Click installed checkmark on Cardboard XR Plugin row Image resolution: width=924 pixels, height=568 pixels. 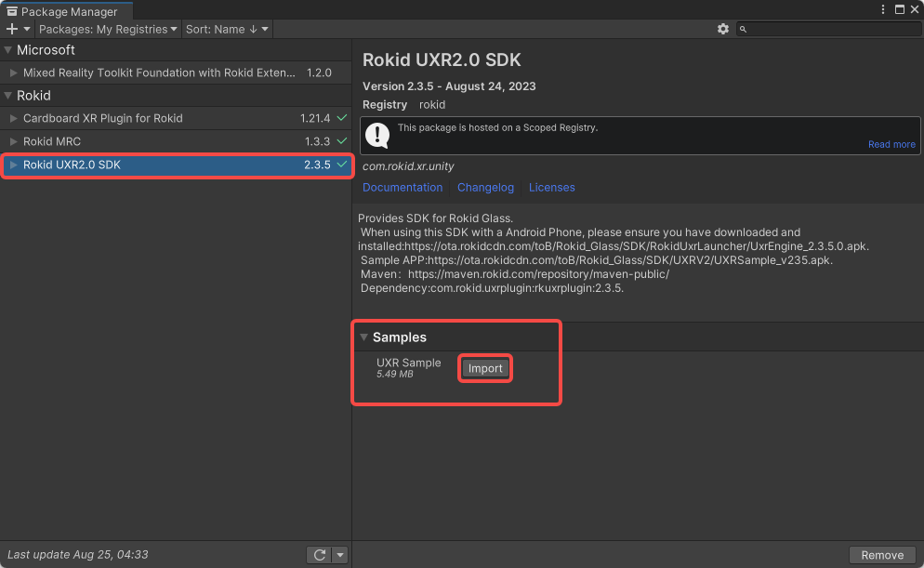tap(342, 118)
